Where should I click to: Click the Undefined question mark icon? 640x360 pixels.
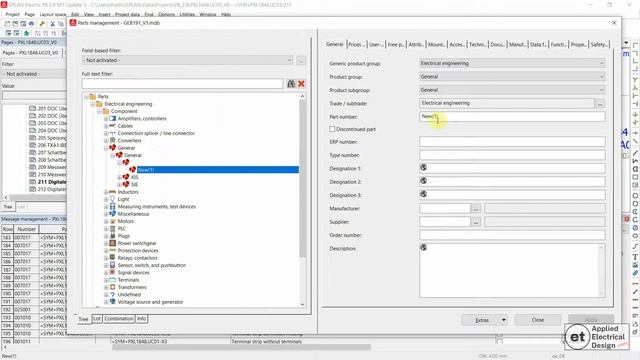coord(113,295)
